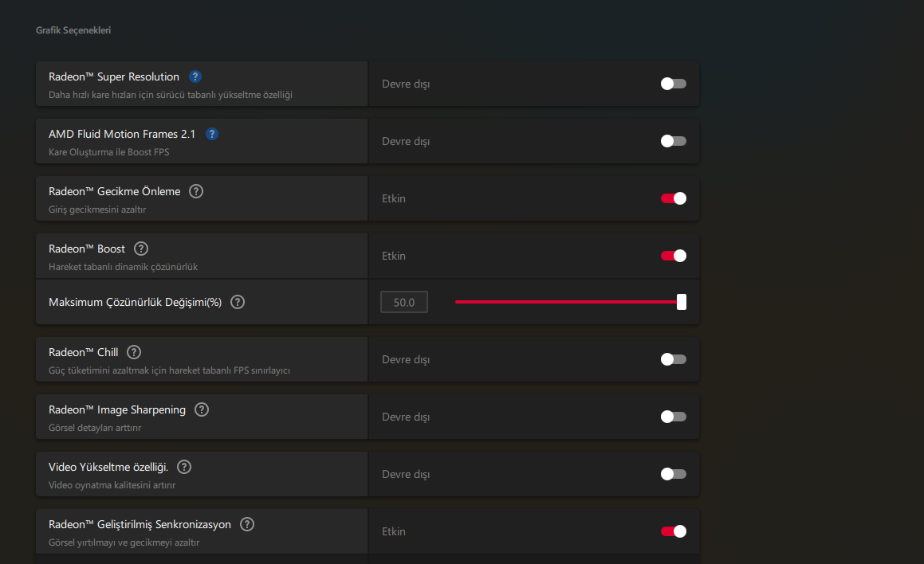Click the Maksimum Çözünürlük Değişimi slider handle
Screen dimensions: 924x564
[x=682, y=302]
